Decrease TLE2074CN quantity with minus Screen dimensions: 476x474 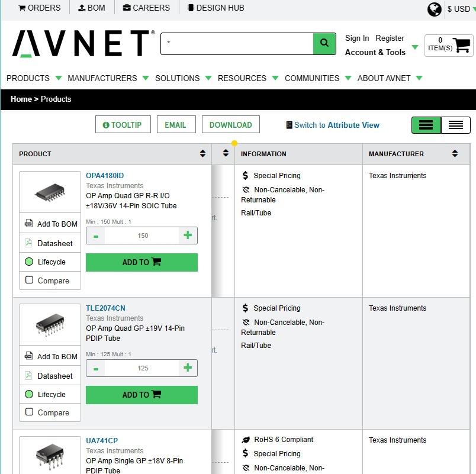(96, 369)
